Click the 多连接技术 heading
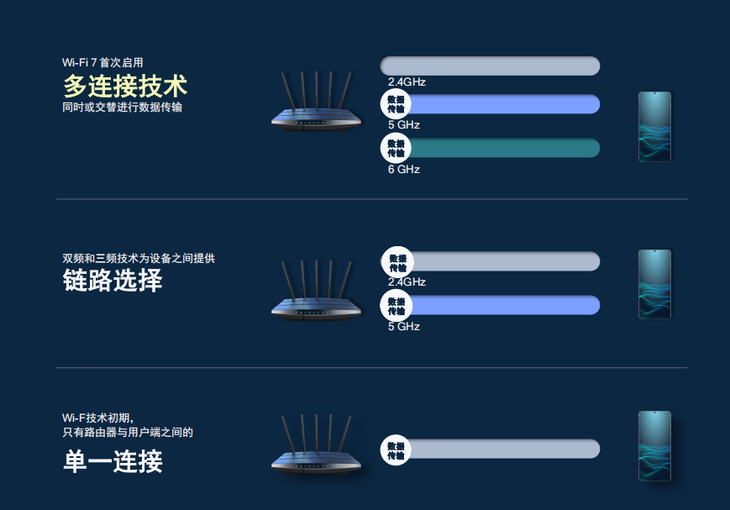 click(x=125, y=85)
